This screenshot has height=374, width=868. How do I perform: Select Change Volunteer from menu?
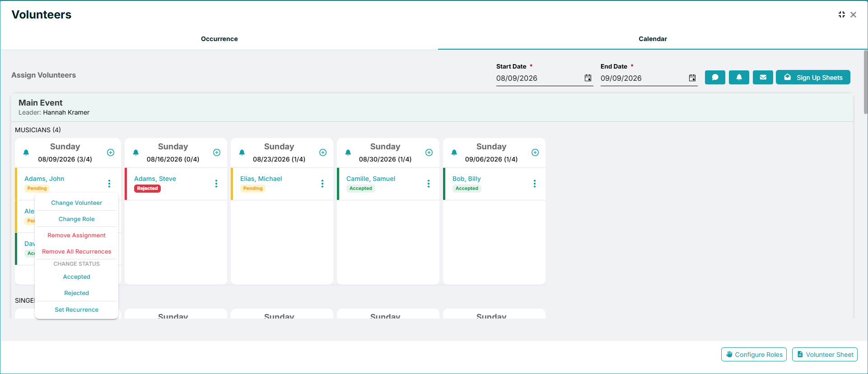pyautogui.click(x=77, y=203)
